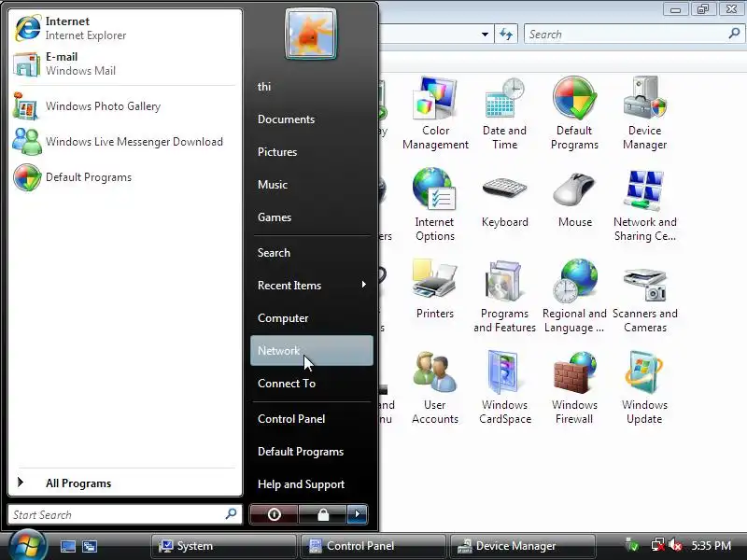Expand the Recent Items submenu
This screenshot has width=747, height=560.
tap(312, 286)
